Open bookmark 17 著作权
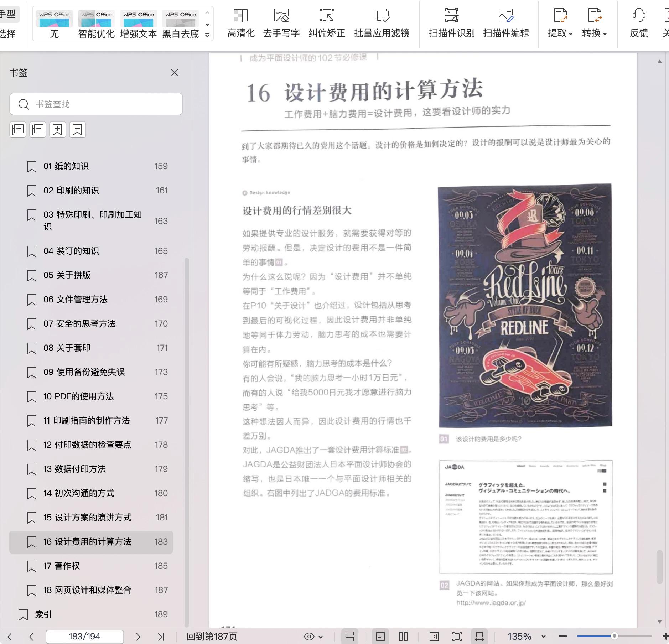This screenshot has width=669, height=644. (62, 566)
